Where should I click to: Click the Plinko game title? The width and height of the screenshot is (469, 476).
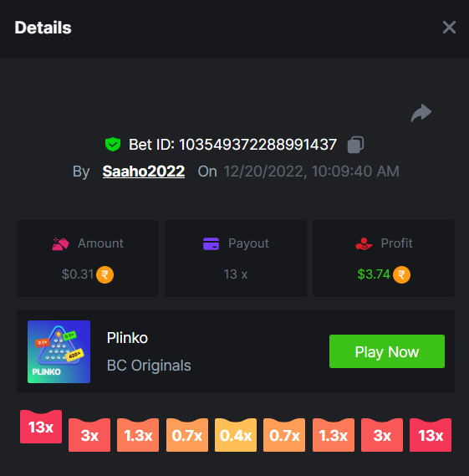point(127,338)
